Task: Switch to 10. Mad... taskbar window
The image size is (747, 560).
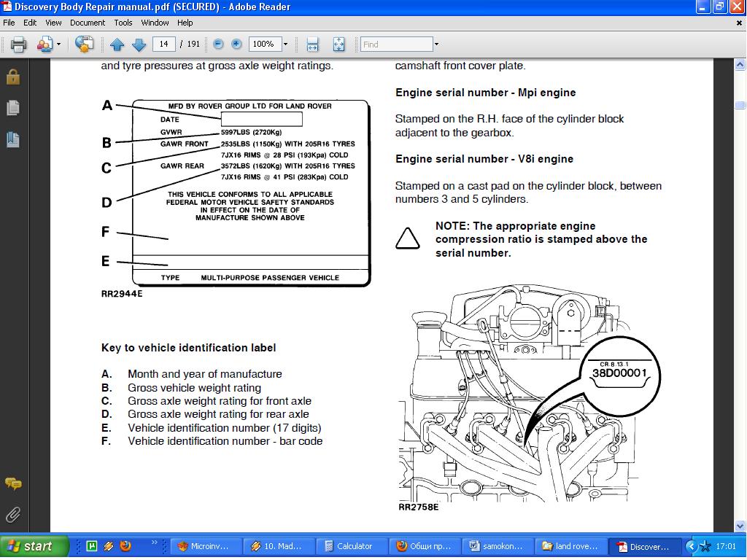Action: pos(279,547)
